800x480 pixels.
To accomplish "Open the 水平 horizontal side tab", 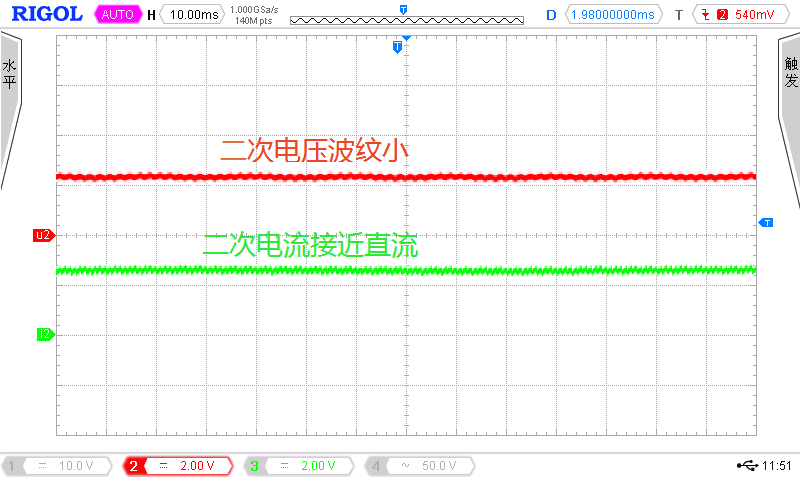I will pos(10,75).
